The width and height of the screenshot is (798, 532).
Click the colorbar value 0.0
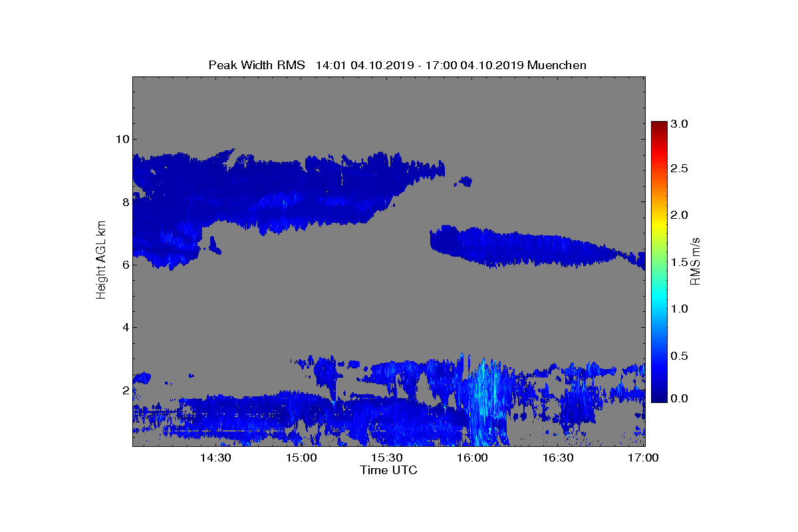tap(680, 398)
